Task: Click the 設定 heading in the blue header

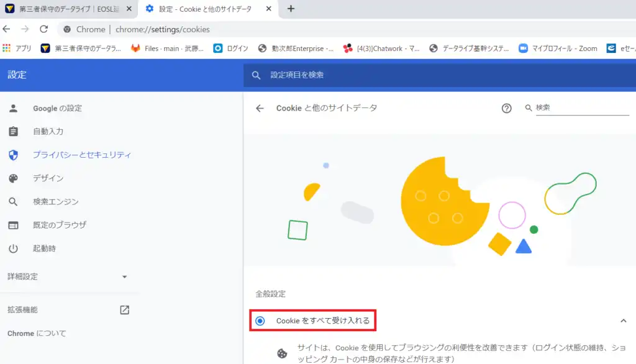Action: click(x=17, y=75)
